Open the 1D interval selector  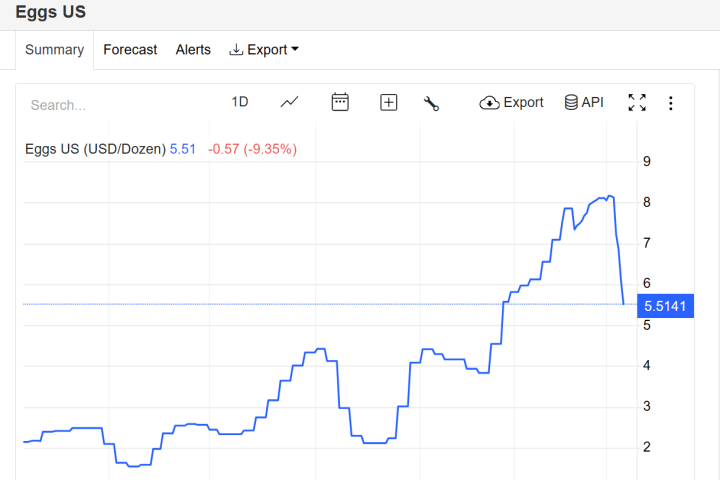(240, 102)
